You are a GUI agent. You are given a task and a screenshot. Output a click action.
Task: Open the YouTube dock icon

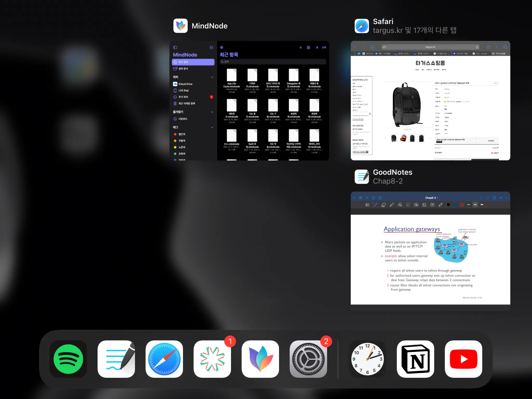click(463, 359)
